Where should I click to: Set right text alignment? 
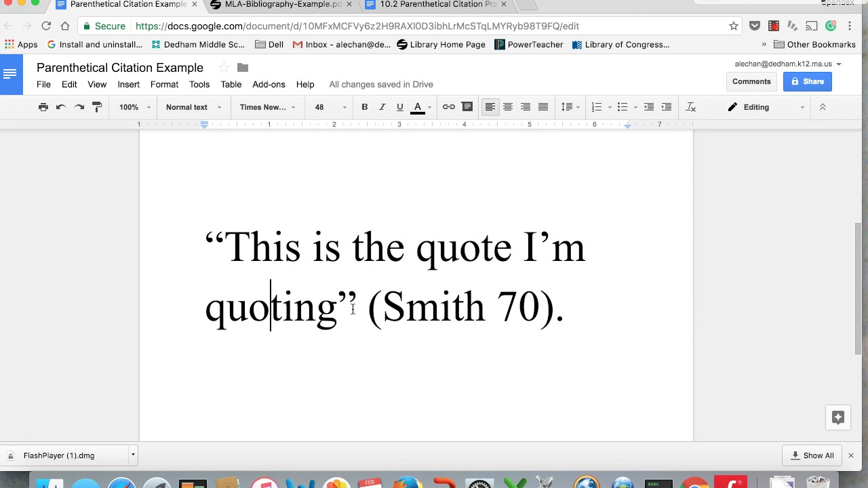526,107
